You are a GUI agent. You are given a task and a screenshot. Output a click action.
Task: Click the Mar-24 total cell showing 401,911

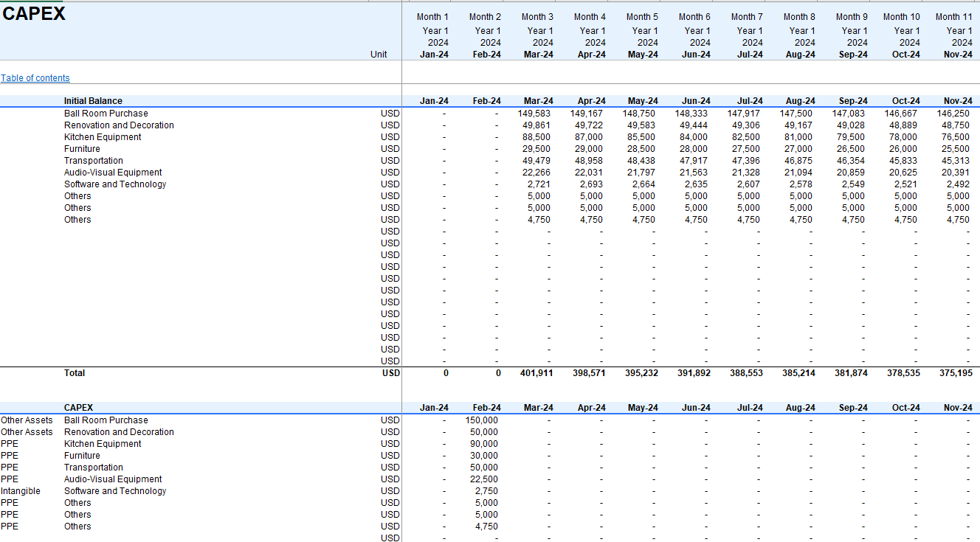coord(536,373)
